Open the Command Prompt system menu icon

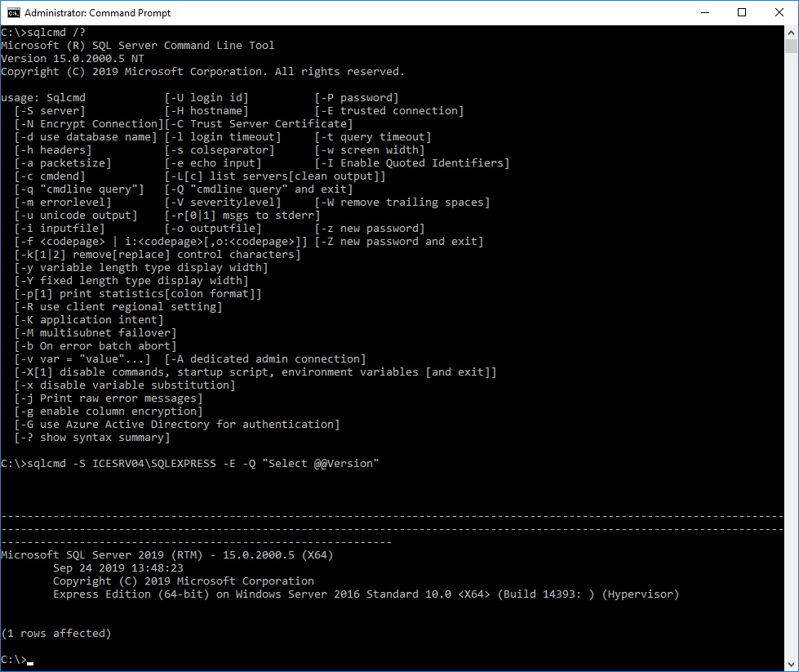14,13
